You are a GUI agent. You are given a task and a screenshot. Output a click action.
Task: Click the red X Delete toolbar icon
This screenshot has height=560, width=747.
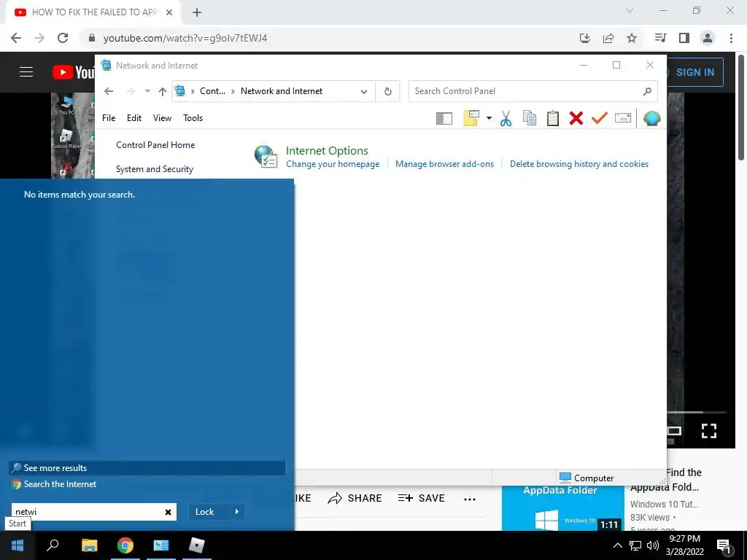pos(576,118)
